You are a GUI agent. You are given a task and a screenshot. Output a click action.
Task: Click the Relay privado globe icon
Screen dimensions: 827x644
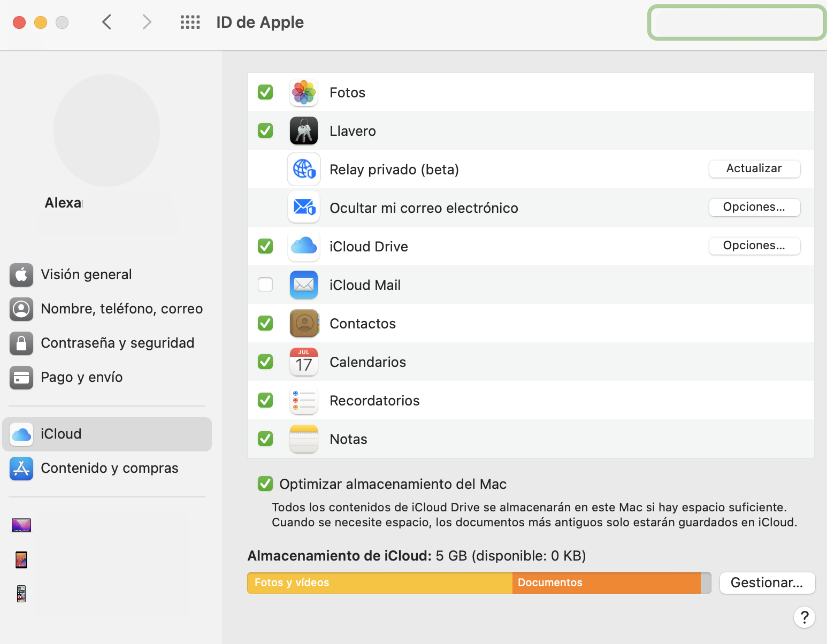click(304, 170)
